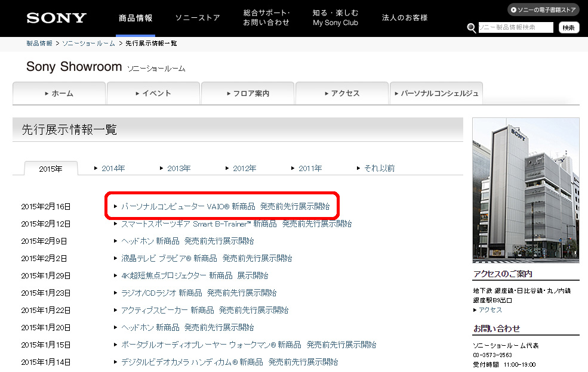Click the お問い合わせ sidebar heading
This screenshot has width=588, height=372.
tap(497, 328)
